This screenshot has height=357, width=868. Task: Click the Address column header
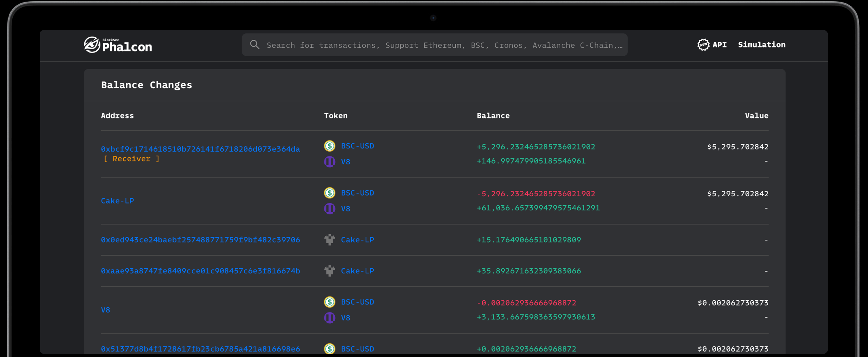click(x=117, y=115)
